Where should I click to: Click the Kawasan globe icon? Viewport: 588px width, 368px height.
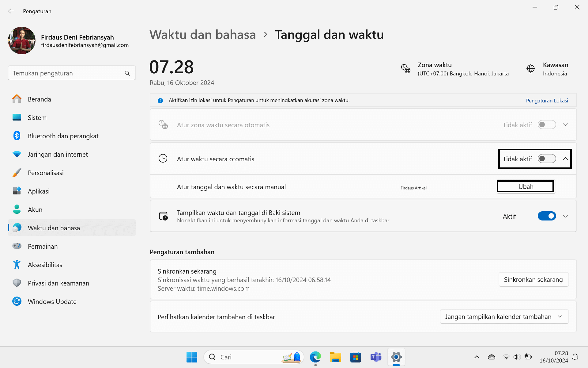click(530, 69)
